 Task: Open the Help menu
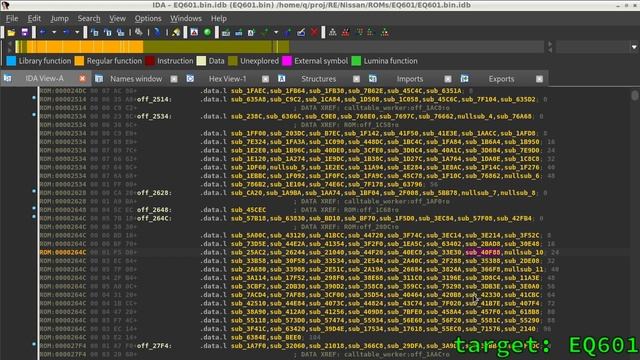point(219,18)
